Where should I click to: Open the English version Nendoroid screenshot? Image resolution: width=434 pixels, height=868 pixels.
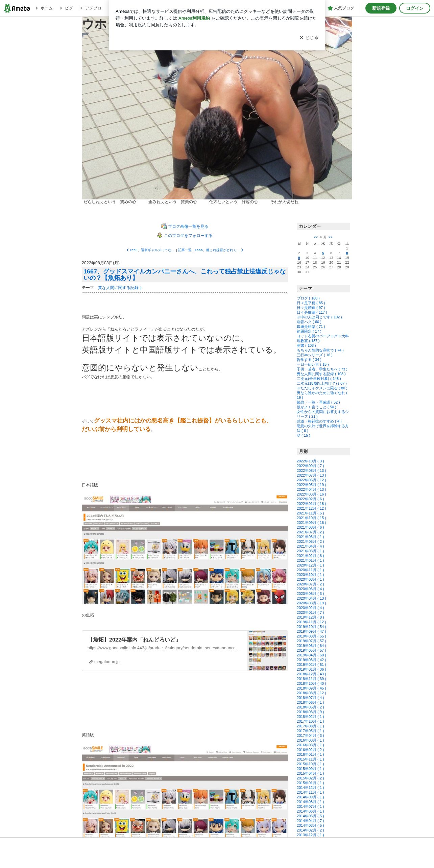click(x=185, y=791)
